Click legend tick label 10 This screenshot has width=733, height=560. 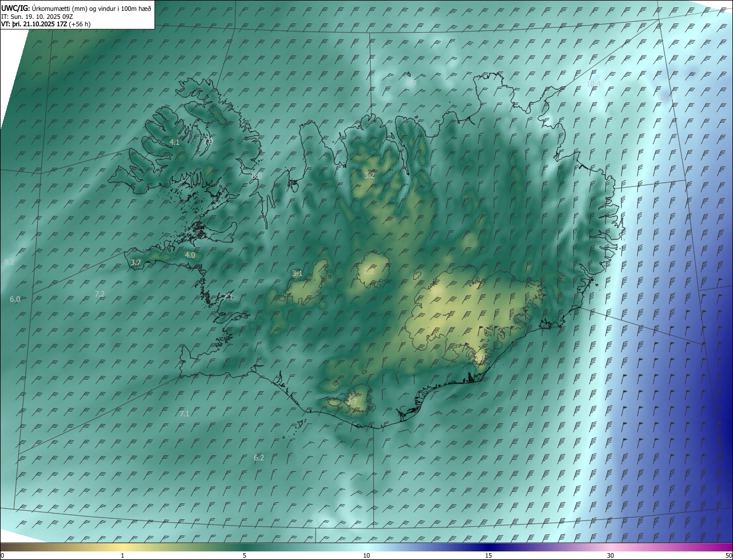tap(366, 555)
